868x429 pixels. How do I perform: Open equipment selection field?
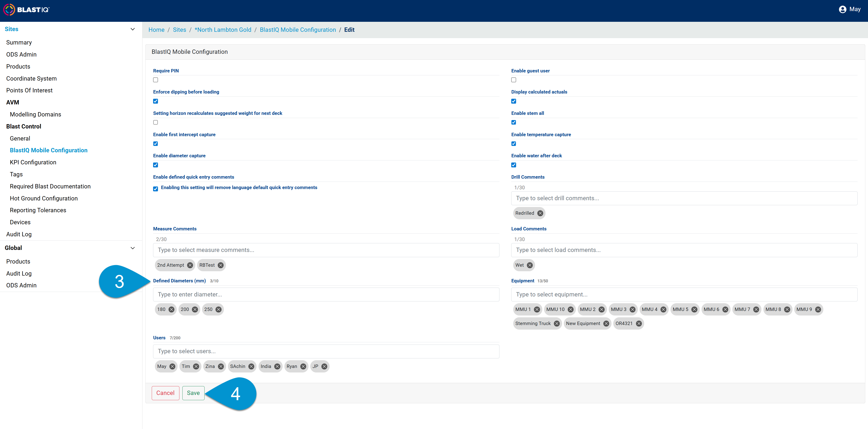tap(684, 294)
